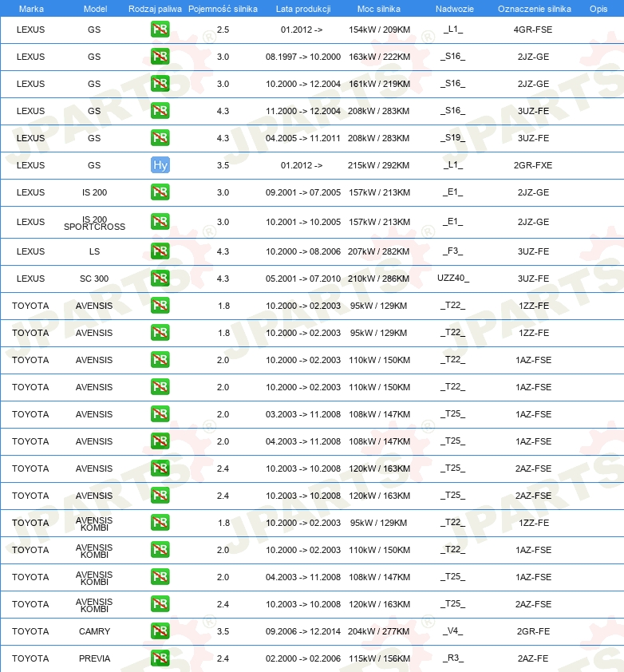Click the Model column header
Image resolution: width=624 pixels, height=672 pixels.
point(95,9)
